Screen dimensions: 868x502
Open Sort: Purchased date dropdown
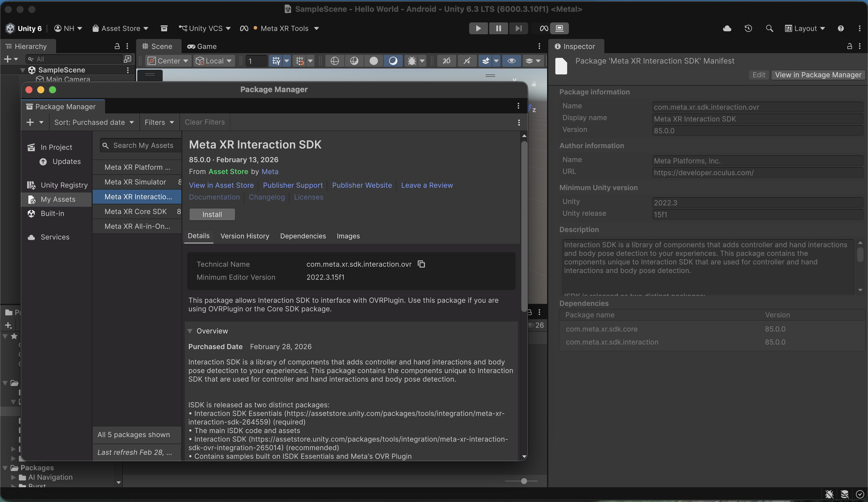(94, 122)
